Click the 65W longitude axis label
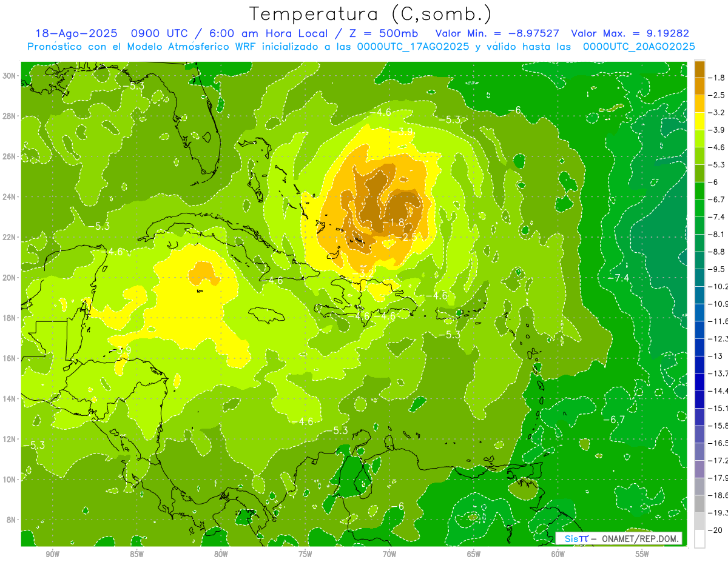This screenshot has width=728, height=562. (x=474, y=554)
